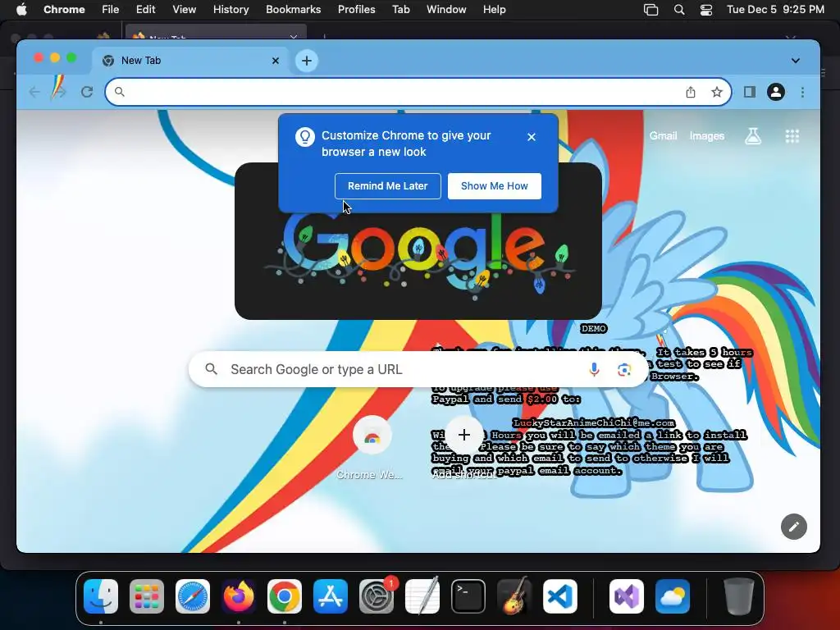Click Show Me How
840x630 pixels.
tap(495, 186)
